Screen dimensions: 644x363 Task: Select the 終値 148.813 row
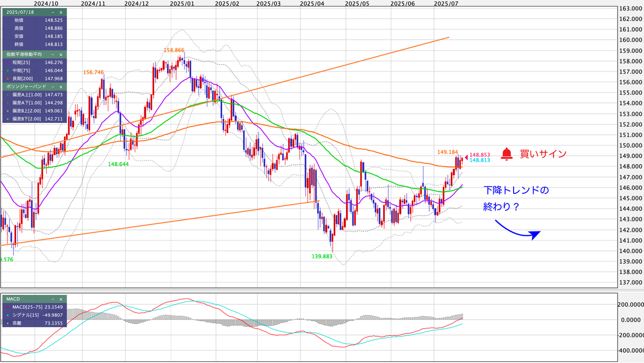point(34,44)
